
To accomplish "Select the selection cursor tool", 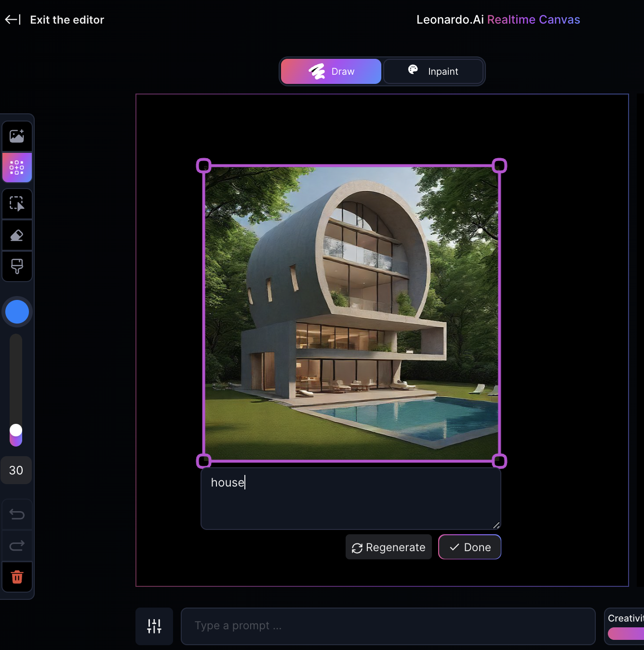I will tap(17, 204).
